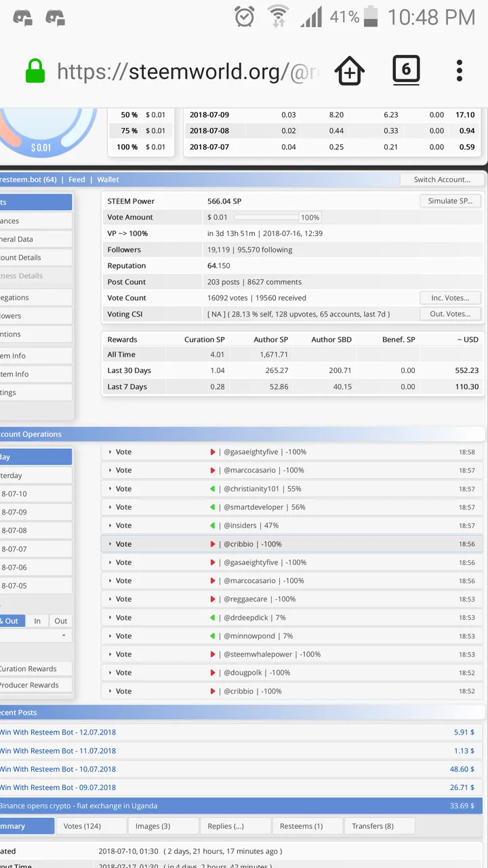488x868 pixels.
Task: Select the In filter toggle
Action: click(37, 620)
